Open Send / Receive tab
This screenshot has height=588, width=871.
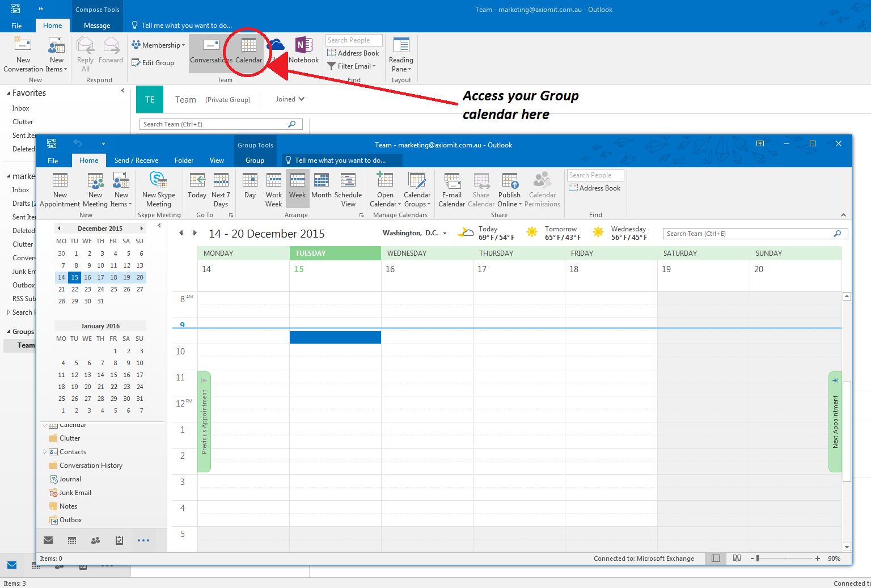136,160
